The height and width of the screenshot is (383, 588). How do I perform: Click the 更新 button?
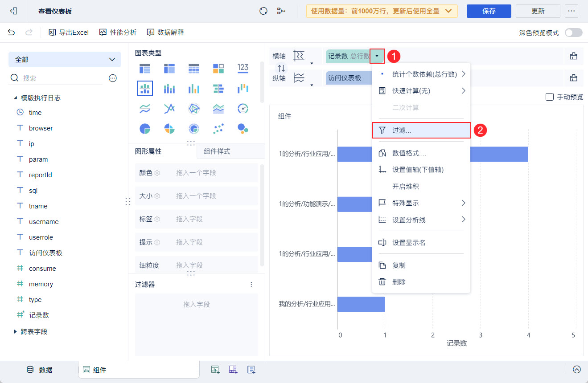click(538, 11)
